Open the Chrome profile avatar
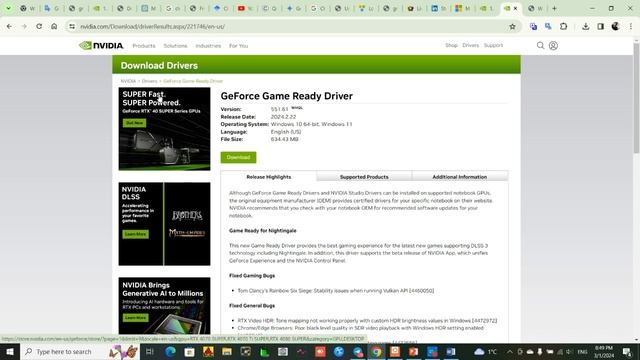Screen dimensions: 640x360 616,27
